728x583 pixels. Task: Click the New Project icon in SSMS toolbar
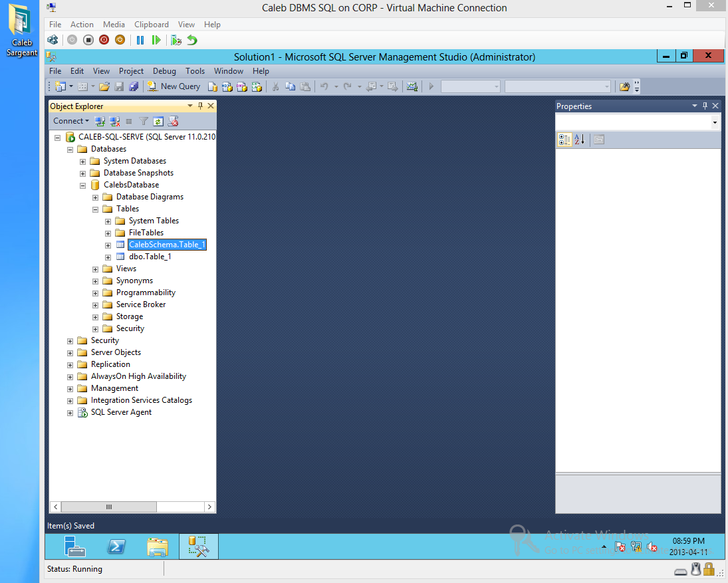pos(61,86)
